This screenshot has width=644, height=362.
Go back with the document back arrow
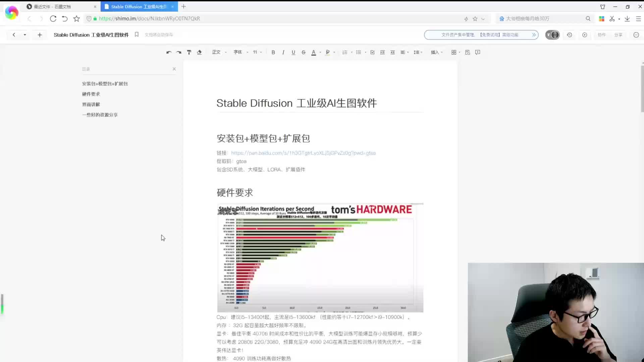[x=14, y=35]
